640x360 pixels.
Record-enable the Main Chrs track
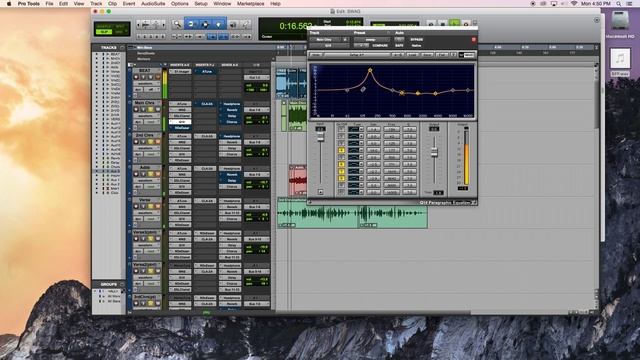coord(136,109)
